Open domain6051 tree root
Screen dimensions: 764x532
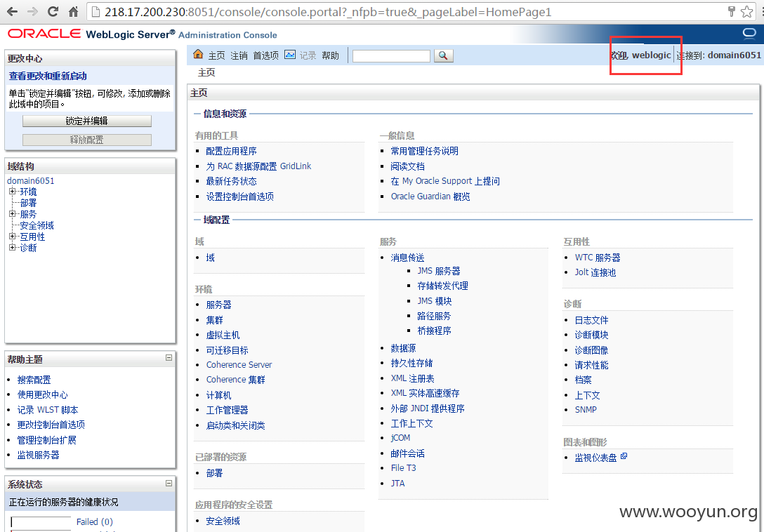click(31, 181)
